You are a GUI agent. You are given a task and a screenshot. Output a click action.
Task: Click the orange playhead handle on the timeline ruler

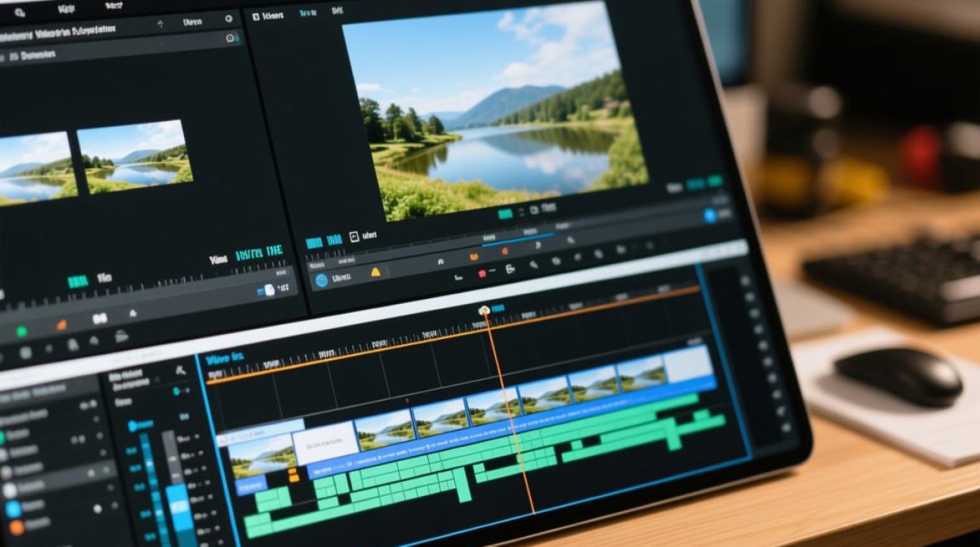click(483, 311)
